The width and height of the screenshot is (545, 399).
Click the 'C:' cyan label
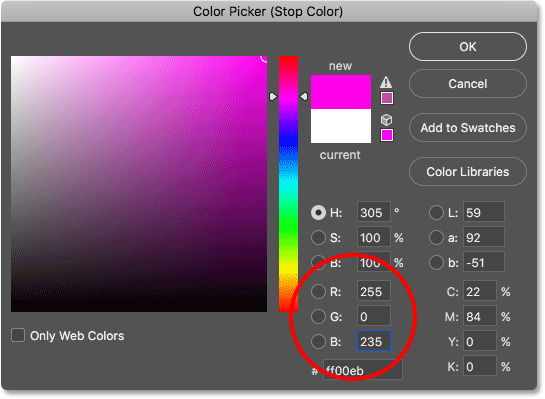click(453, 292)
